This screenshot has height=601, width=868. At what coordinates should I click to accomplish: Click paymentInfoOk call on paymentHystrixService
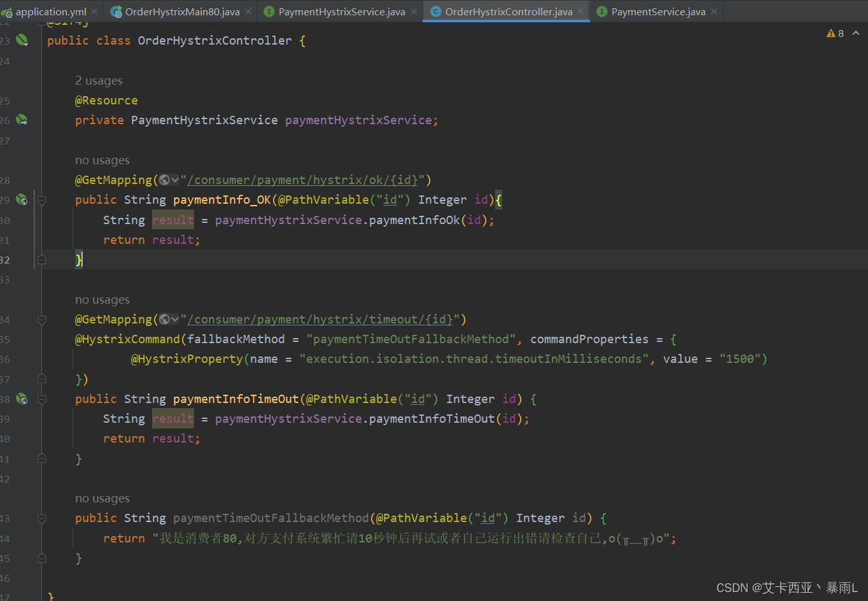pyautogui.click(x=414, y=220)
